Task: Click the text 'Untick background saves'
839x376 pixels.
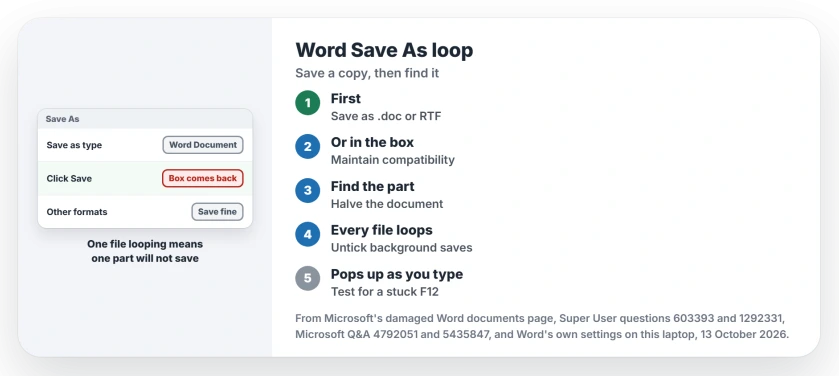Action: pyautogui.click(x=401, y=248)
